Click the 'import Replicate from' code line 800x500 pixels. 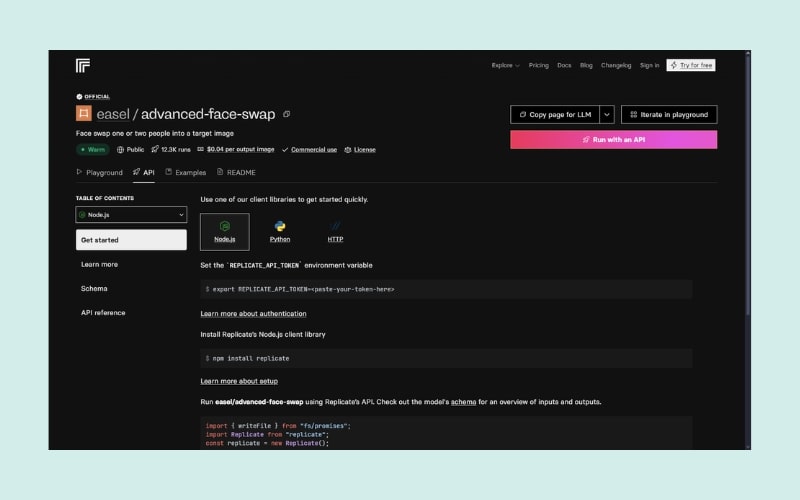point(267,434)
